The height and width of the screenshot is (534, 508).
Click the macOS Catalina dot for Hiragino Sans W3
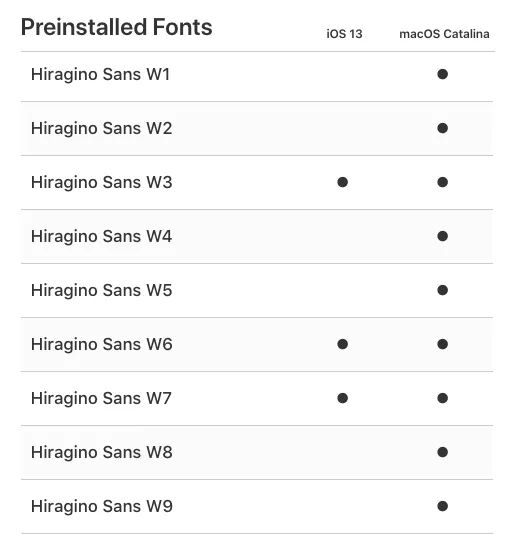click(442, 182)
